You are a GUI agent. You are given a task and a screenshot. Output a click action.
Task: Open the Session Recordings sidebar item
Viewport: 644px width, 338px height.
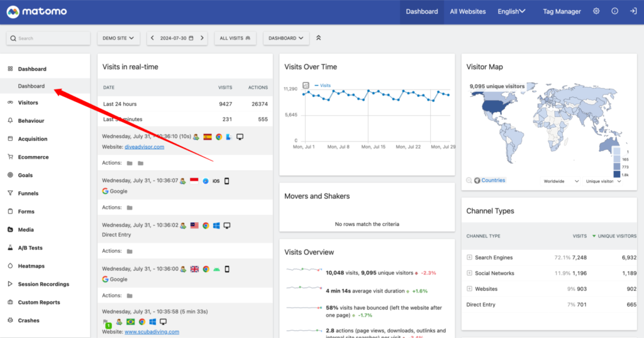[x=45, y=284]
